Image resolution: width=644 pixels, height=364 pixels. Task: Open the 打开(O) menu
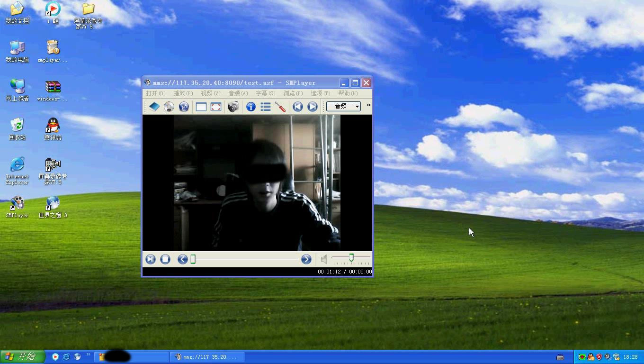point(155,93)
